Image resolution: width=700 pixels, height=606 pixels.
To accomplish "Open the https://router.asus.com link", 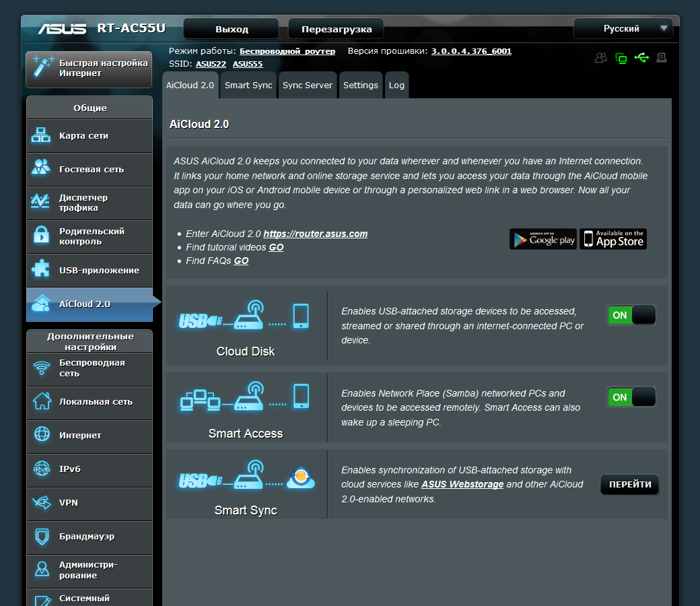I will pos(315,234).
